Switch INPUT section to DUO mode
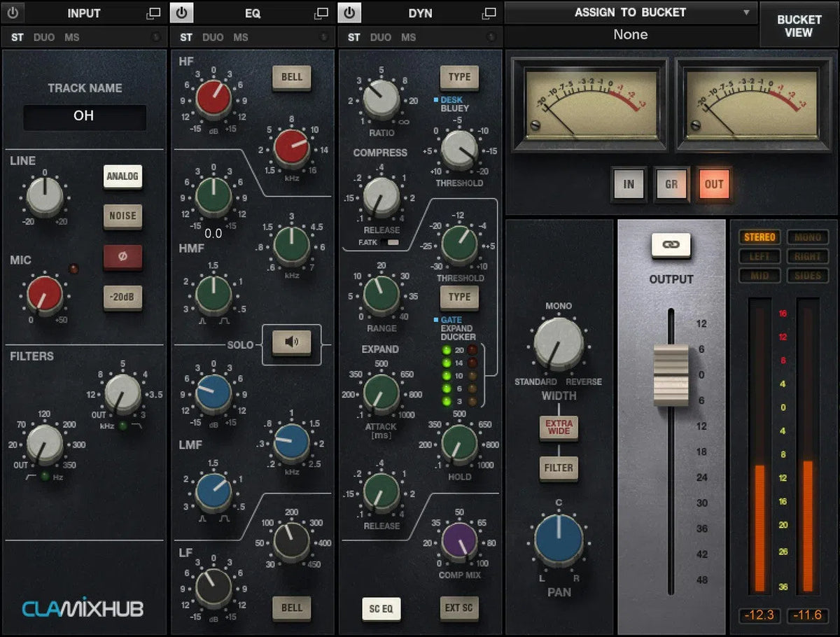The width and height of the screenshot is (840, 637). tap(44, 37)
